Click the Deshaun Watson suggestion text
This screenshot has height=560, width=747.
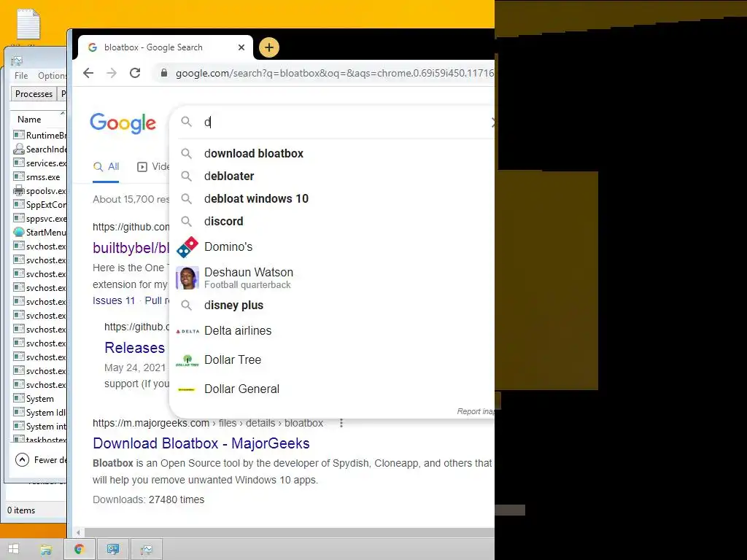coord(249,273)
